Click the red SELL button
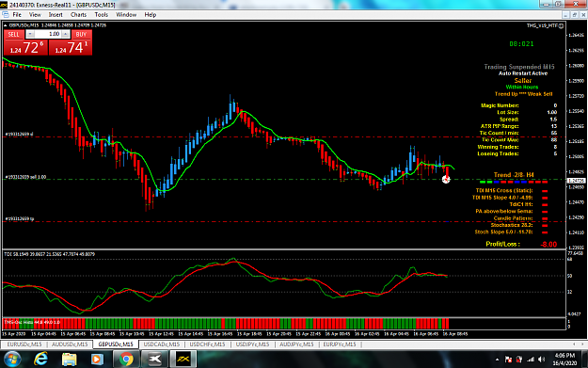The width and height of the screenshot is (588, 368). coord(14,34)
